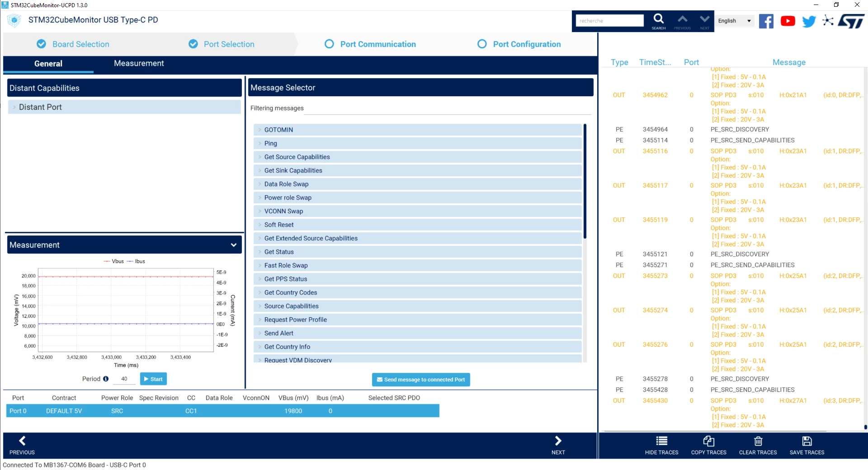Click the Period value field
This screenshot has width=868, height=470.
(x=124, y=379)
